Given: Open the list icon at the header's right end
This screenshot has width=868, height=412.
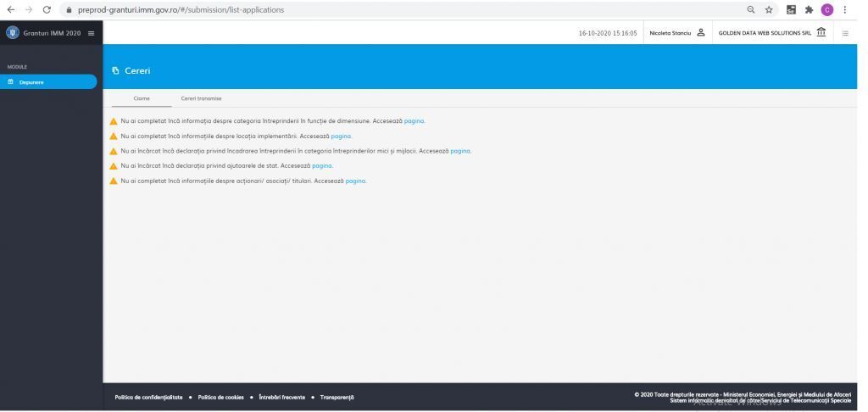Looking at the screenshot, I should 845,33.
